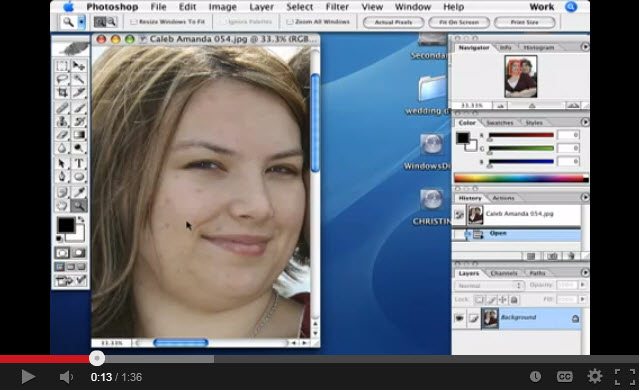Open the Navigator palette flyout menu
The image size is (639, 390).
pos(585,47)
